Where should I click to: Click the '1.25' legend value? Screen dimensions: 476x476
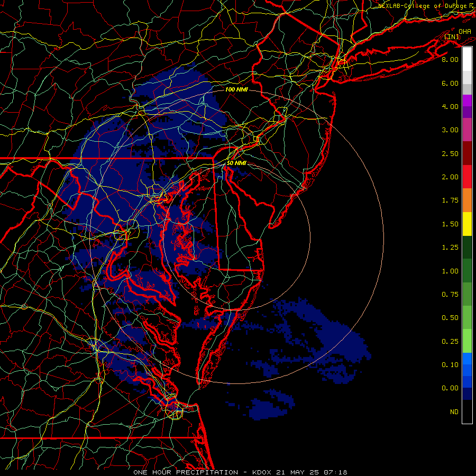pos(450,248)
